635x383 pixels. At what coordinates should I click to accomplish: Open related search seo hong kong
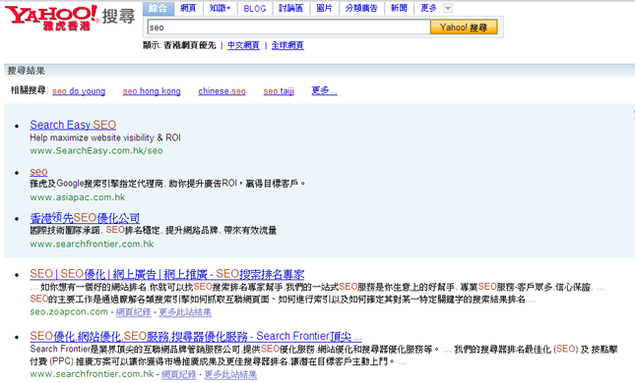tap(152, 91)
